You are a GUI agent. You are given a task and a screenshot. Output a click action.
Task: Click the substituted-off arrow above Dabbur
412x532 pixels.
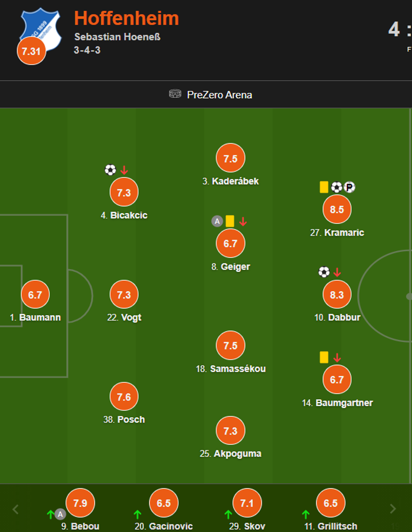(x=337, y=272)
